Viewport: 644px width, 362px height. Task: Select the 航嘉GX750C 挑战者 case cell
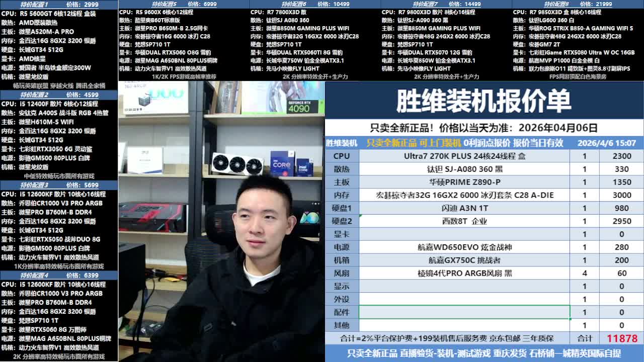[464, 260]
